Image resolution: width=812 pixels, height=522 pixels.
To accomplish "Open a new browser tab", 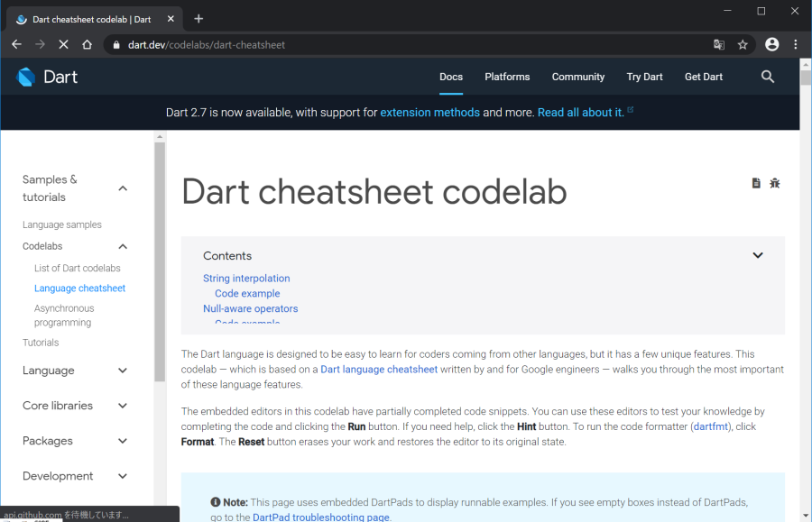I will 198,18.
